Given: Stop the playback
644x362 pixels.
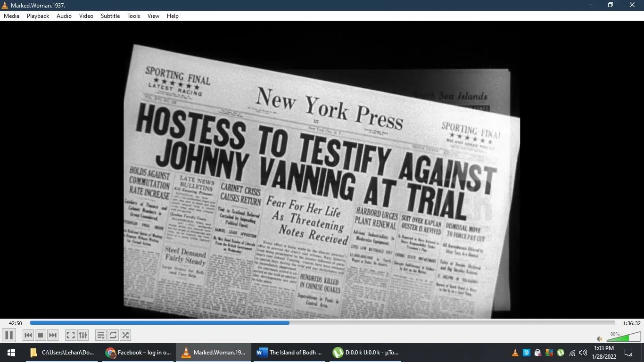Looking at the screenshot, I should [x=41, y=335].
